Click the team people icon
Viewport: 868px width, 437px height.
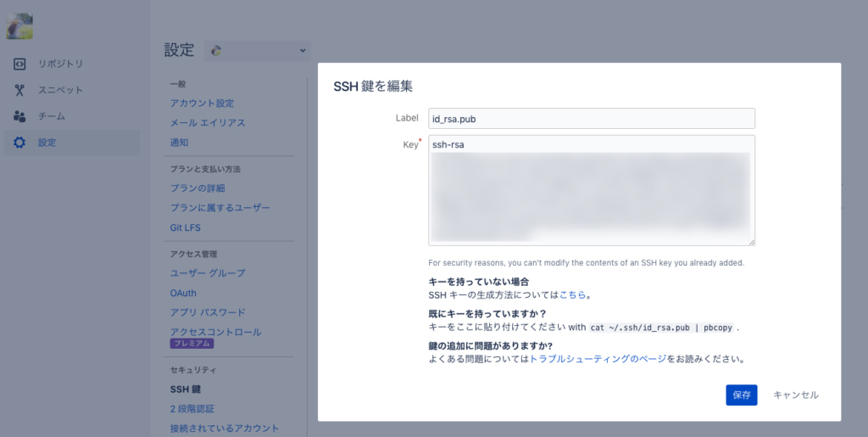[19, 116]
